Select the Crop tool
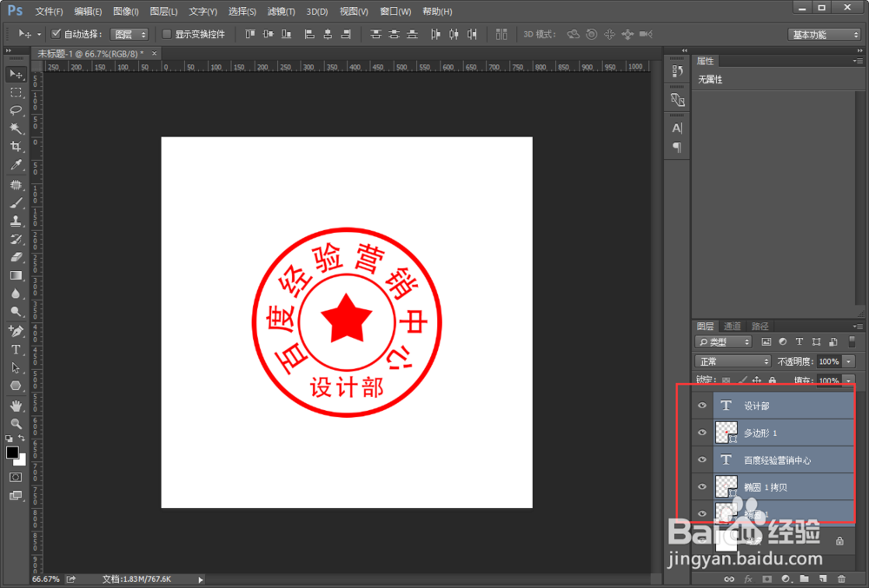The width and height of the screenshot is (869, 588). coord(16,147)
